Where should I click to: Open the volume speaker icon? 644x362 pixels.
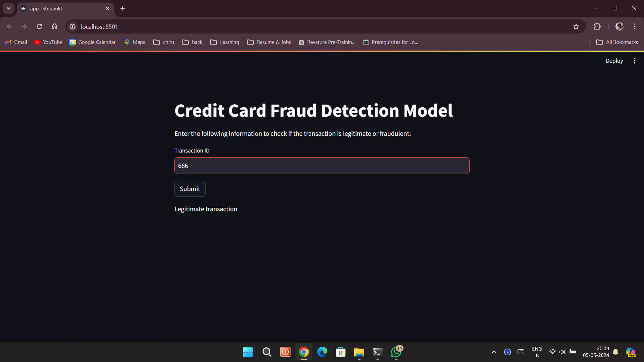coord(562,352)
